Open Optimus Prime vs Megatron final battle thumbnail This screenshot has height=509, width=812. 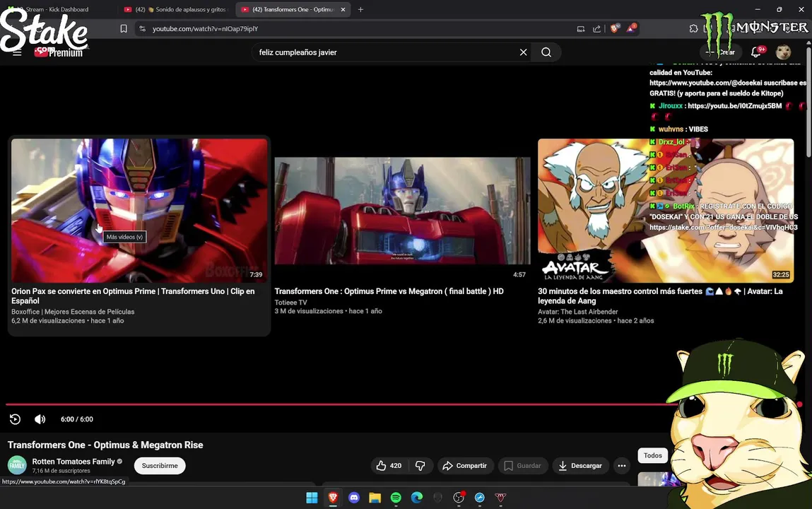point(402,211)
